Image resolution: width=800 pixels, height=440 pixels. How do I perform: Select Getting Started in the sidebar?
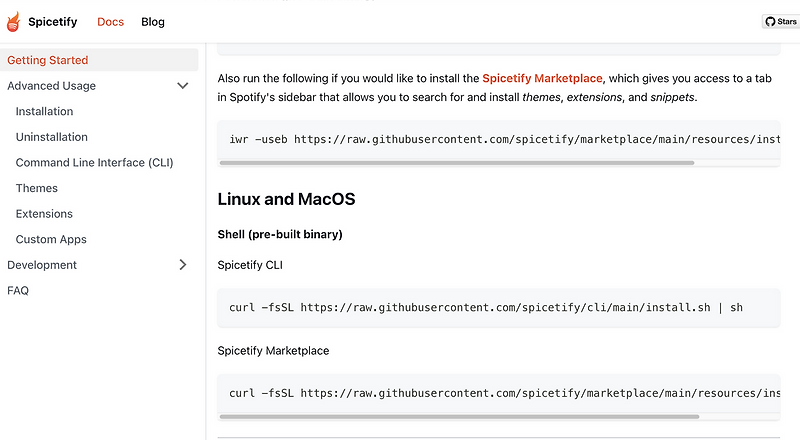click(x=48, y=60)
